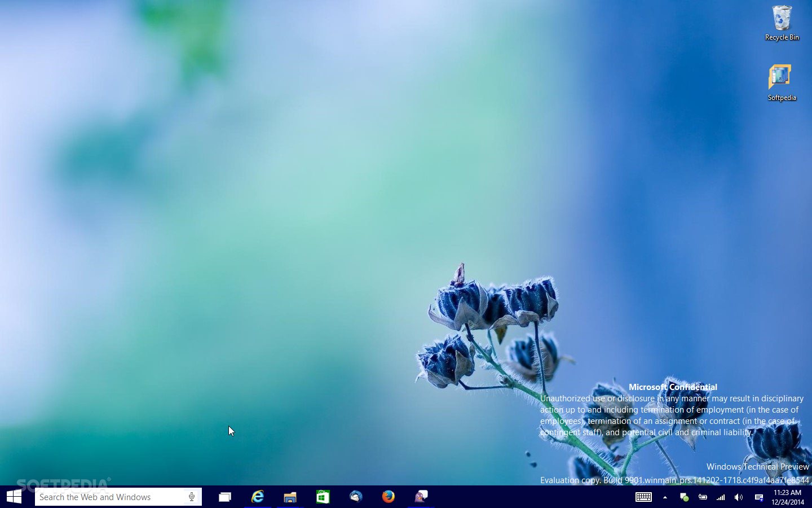Launch Firefox from the taskbar
The width and height of the screenshot is (812, 508).
point(388,497)
